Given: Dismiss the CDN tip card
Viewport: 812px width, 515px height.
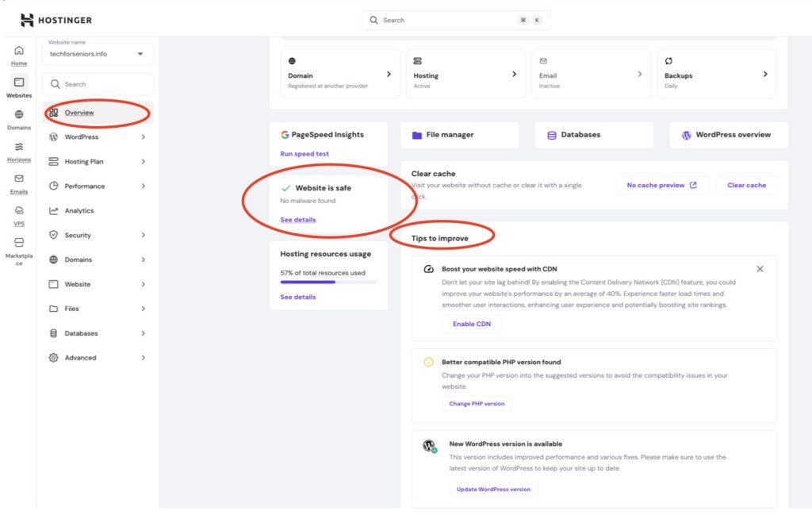Looking at the screenshot, I should (760, 269).
